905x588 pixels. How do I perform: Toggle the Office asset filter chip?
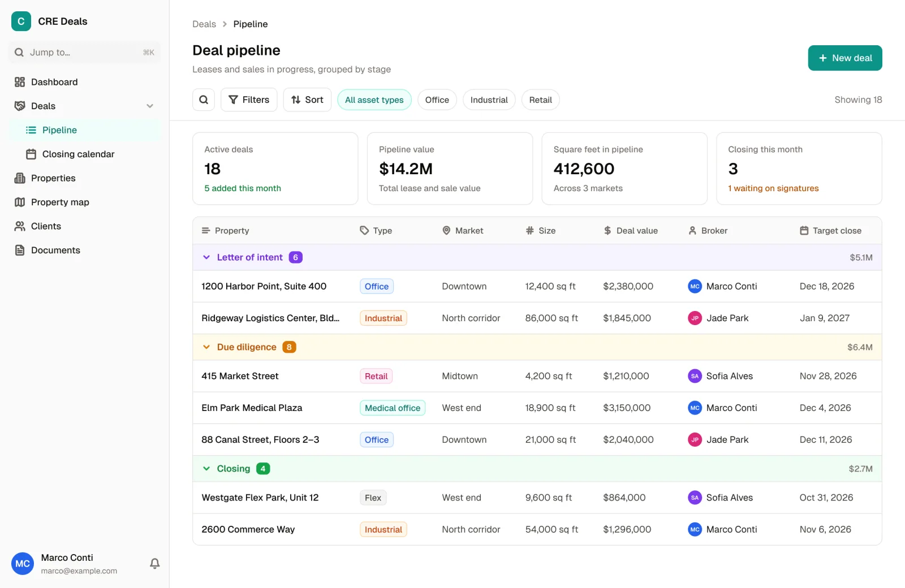coord(437,100)
